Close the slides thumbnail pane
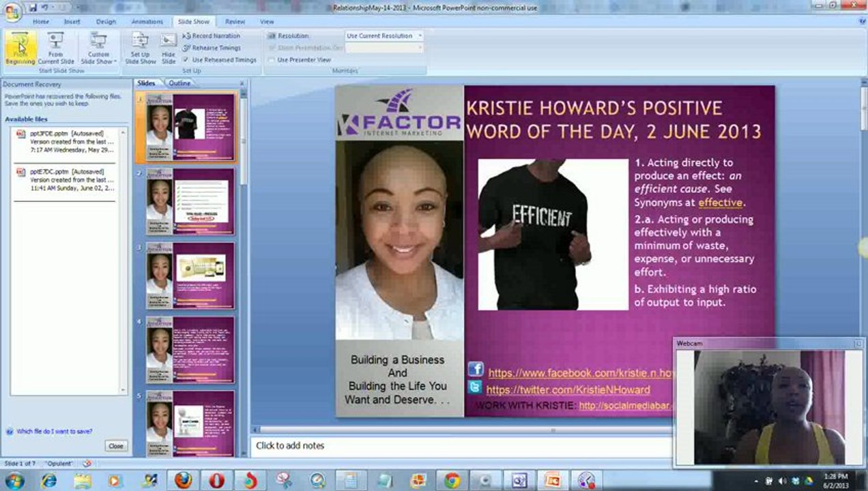868x491 pixels. pos(241,83)
